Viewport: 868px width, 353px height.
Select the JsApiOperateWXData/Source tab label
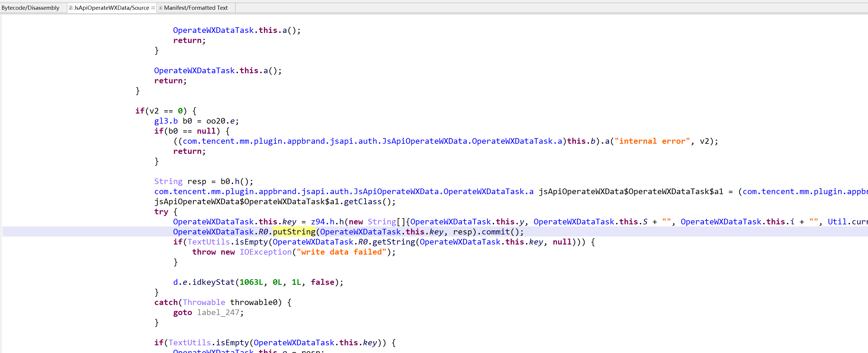click(x=111, y=8)
